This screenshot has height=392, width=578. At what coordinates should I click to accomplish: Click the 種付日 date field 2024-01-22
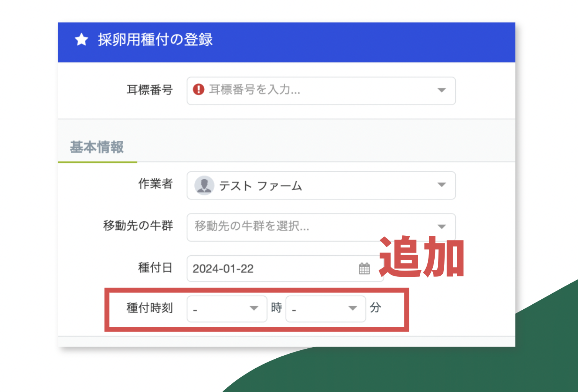pyautogui.click(x=285, y=269)
